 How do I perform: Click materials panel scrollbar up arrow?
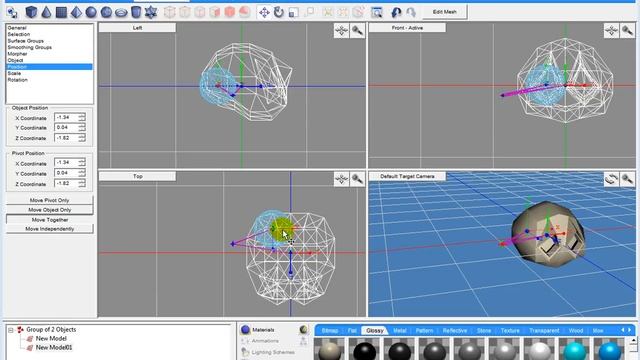pyautogui.click(x=633, y=340)
